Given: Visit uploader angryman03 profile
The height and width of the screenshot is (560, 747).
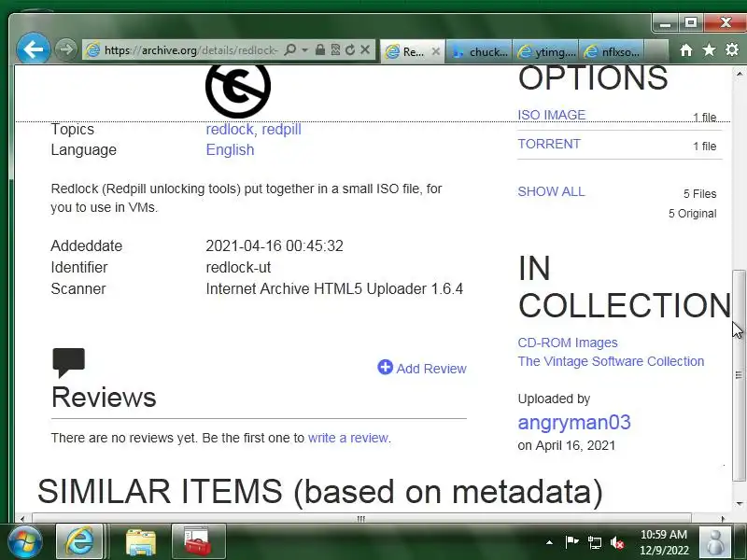Looking at the screenshot, I should [574, 423].
